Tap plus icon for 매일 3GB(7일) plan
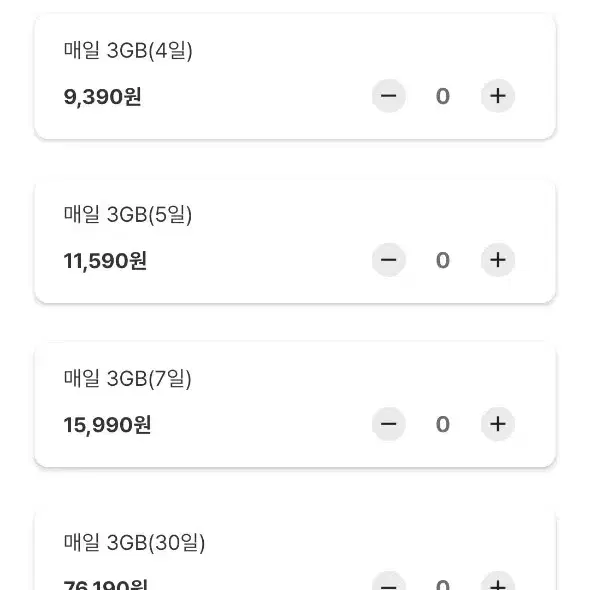This screenshot has width=590, height=590. point(497,424)
